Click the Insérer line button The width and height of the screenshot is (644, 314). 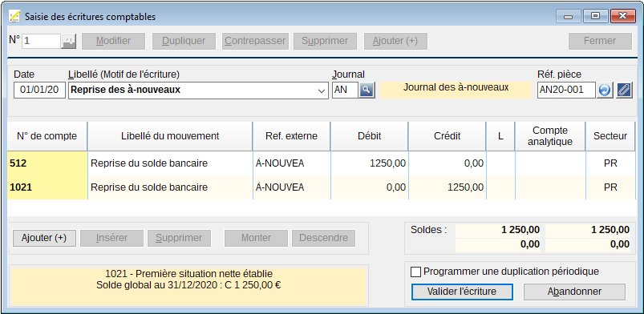(111, 238)
